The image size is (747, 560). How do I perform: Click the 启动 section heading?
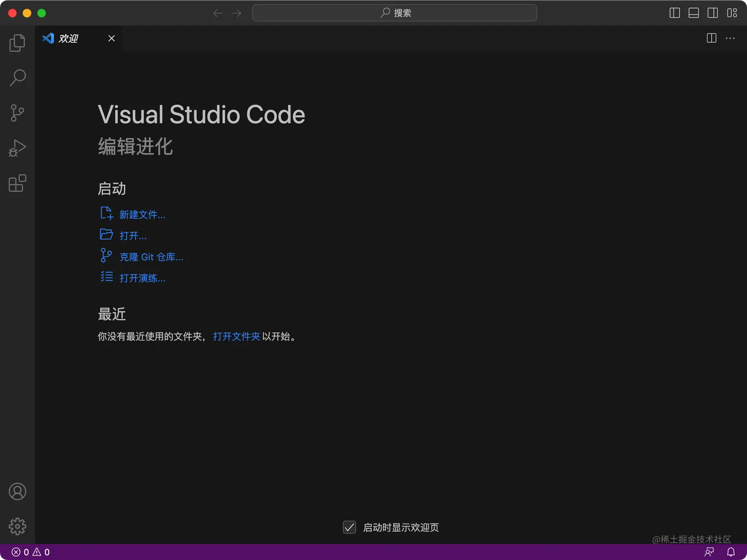point(112,189)
